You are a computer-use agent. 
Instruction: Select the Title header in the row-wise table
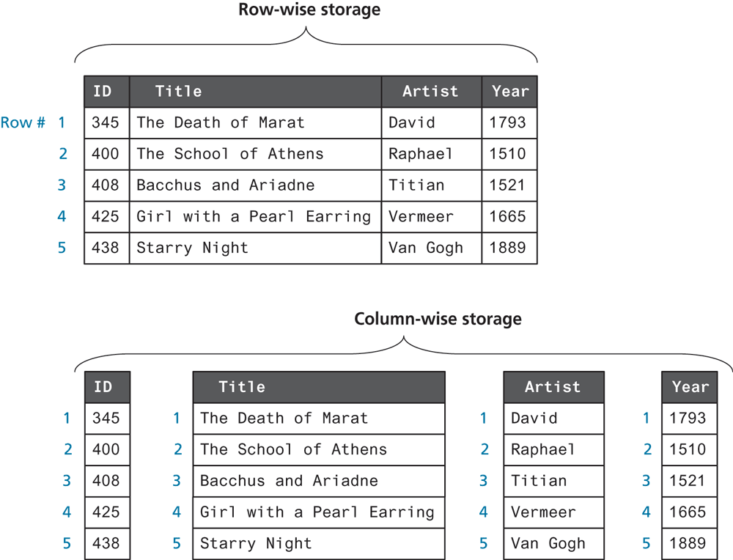click(178, 92)
